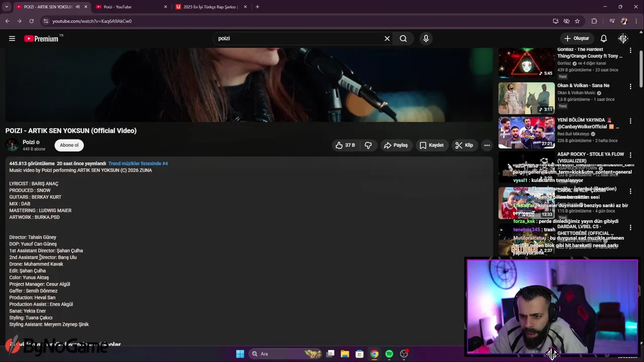Click the Paylaş share button
This screenshot has width=644, height=362.
click(396, 145)
